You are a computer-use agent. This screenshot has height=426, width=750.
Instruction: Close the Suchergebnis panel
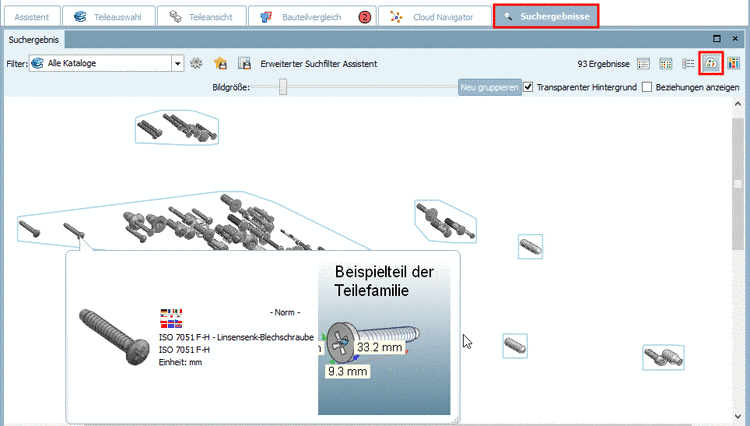[735, 39]
